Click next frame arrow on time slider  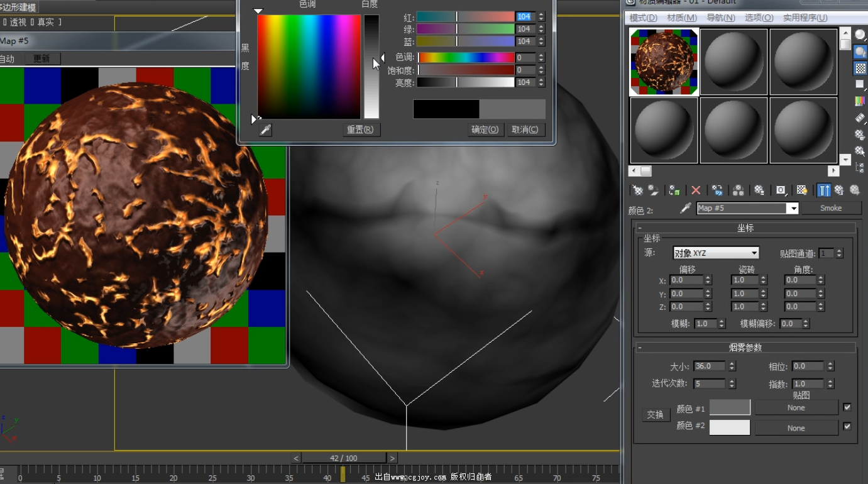(x=392, y=458)
